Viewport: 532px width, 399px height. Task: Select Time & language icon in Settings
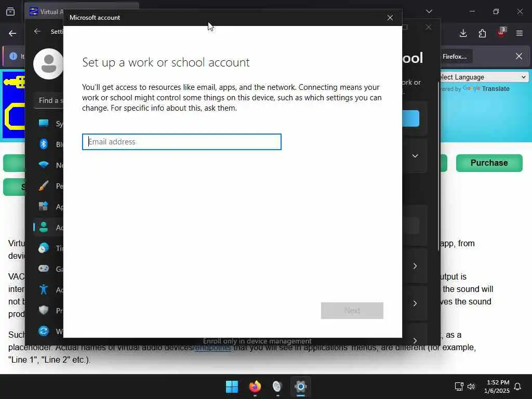[x=44, y=248]
